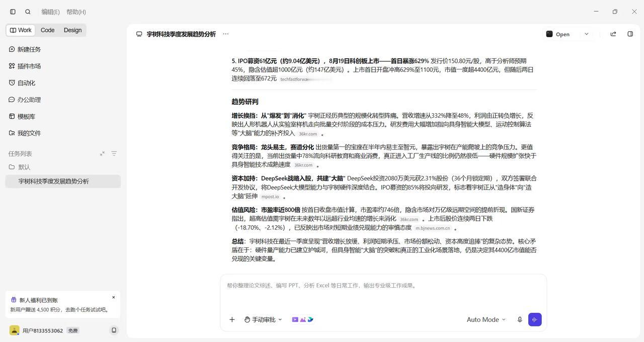Click the monitor icon before the conversation title
Screen dimensions: 644x342
tap(139, 34)
